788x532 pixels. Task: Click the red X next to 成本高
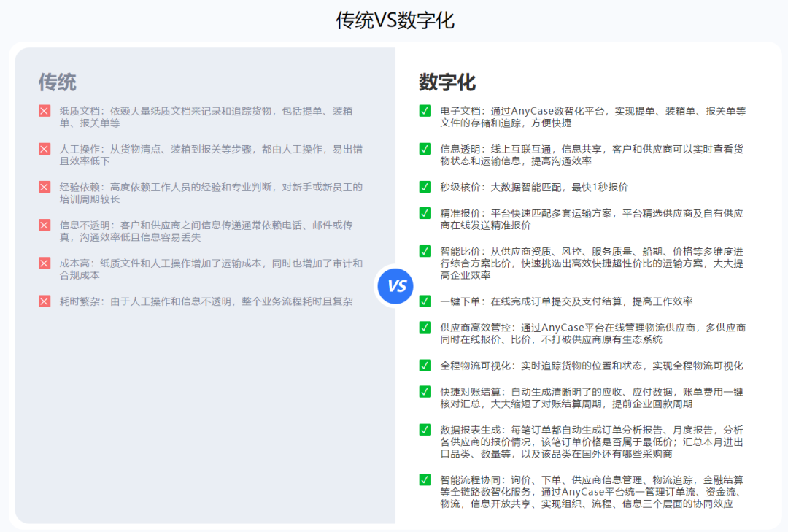coord(45,263)
